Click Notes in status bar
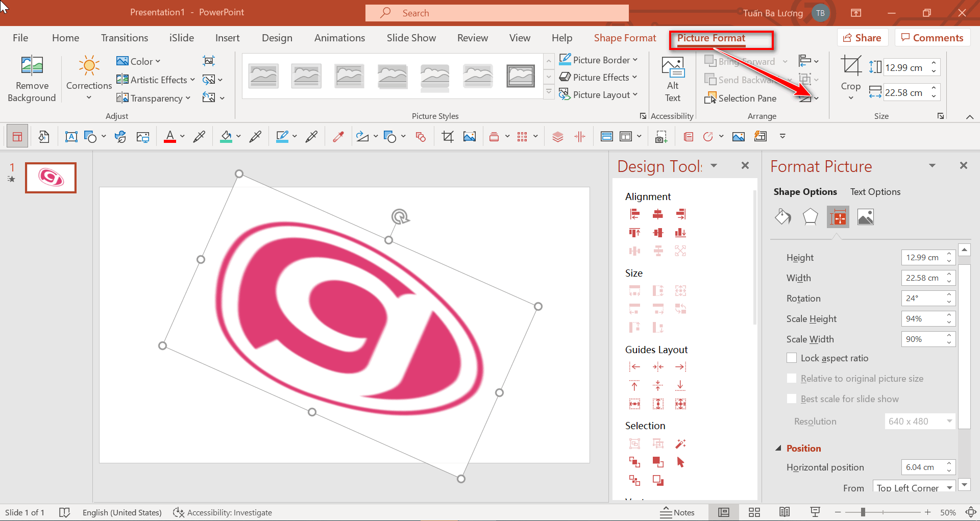Screen dimensions: 980x521 point(677,512)
